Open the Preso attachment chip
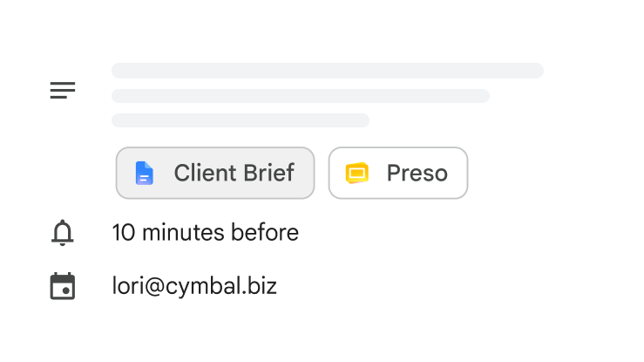 click(398, 173)
